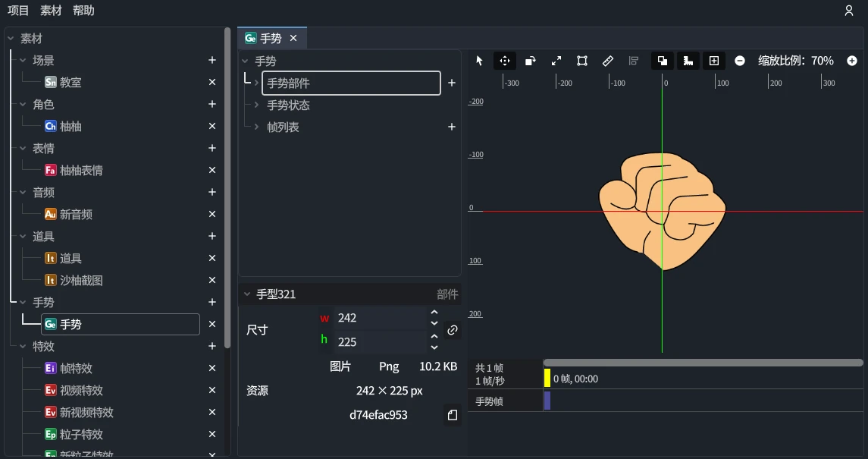Toggle the boxed plus center icon
This screenshot has height=459, width=868.
[x=714, y=61]
